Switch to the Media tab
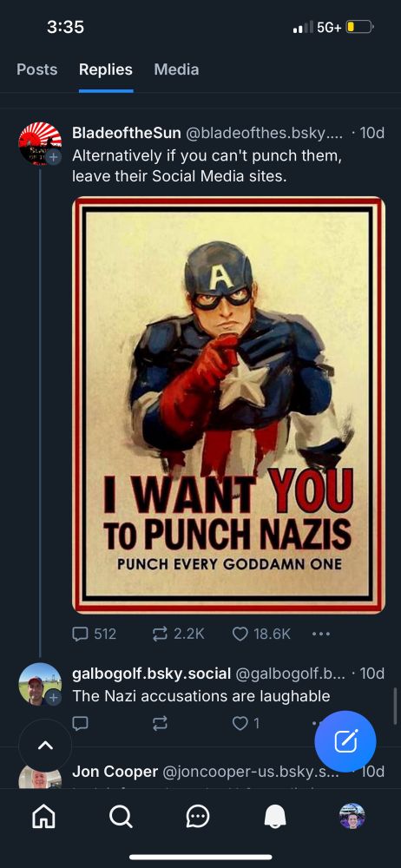This screenshot has height=868, width=401. (x=176, y=69)
